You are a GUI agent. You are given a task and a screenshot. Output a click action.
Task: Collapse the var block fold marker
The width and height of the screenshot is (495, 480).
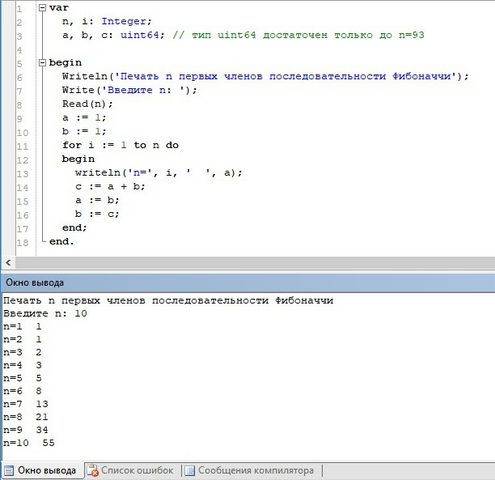42,8
